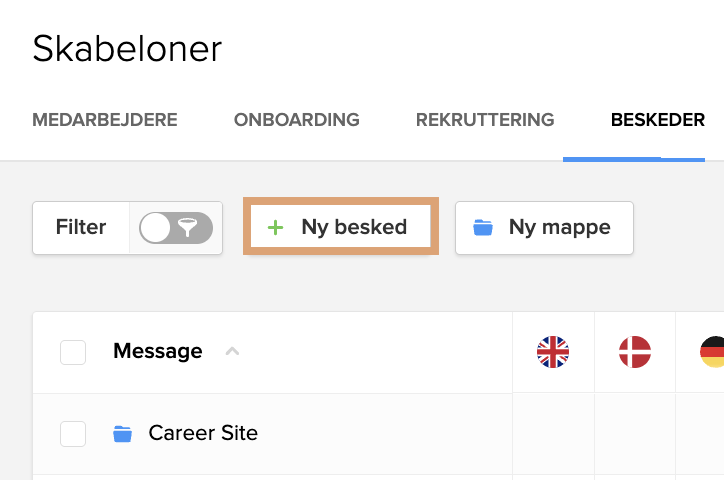Click the Filter label button
Image resolution: width=724 pixels, height=480 pixels.
click(81, 228)
